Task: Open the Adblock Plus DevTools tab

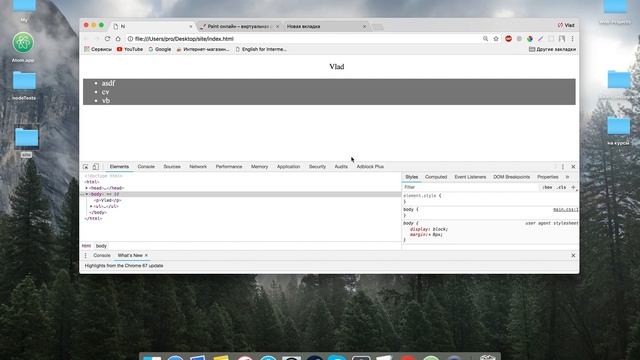Action: point(370,167)
